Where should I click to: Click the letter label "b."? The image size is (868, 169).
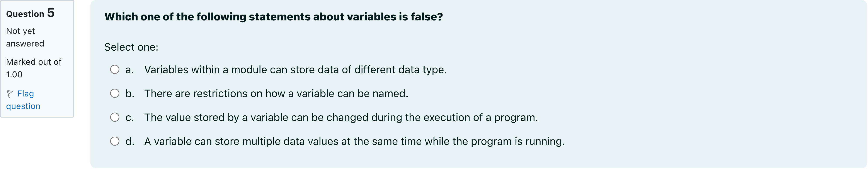click(130, 93)
